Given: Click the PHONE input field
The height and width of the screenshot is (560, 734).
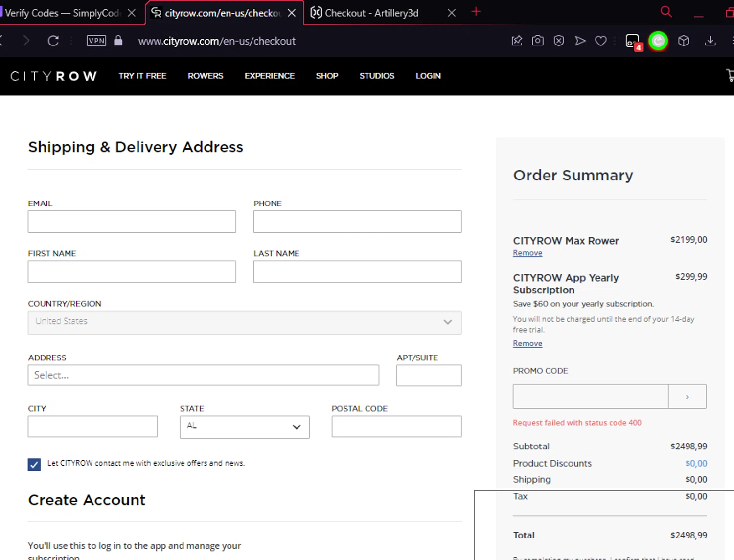Looking at the screenshot, I should coord(357,222).
